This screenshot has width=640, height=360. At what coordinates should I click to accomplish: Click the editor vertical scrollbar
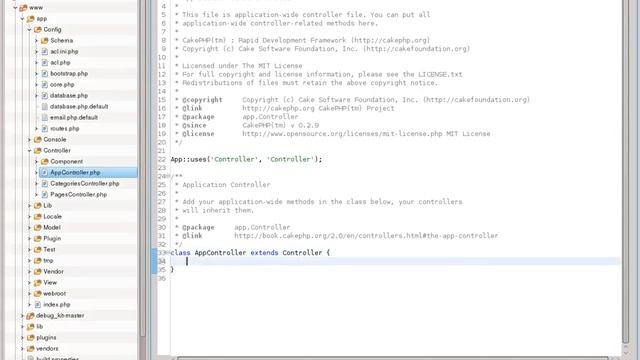click(x=626, y=171)
